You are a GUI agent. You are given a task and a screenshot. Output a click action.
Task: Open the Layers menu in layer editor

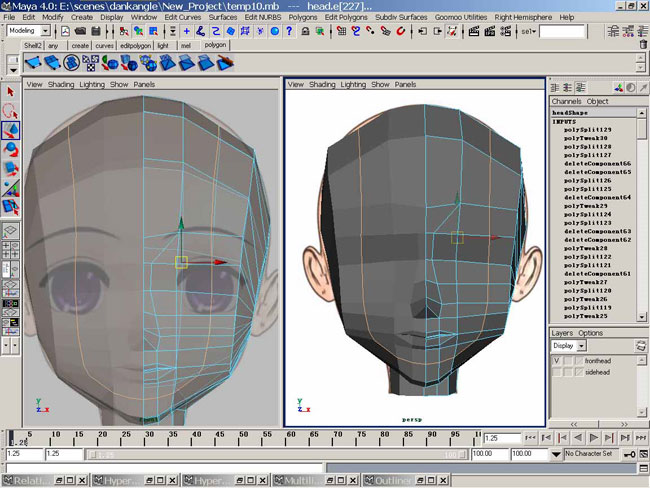point(562,333)
